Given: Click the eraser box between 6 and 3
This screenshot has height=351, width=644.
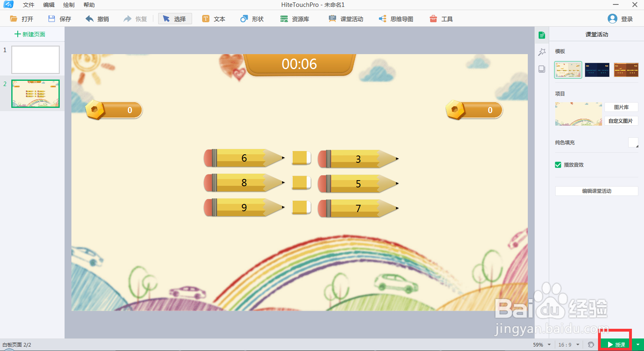Looking at the screenshot, I should pos(301,158).
